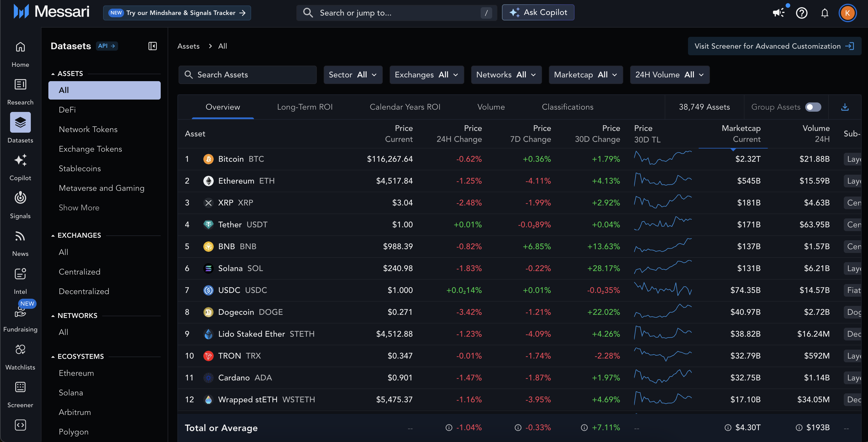
Task: Switch to the Calendar Years ROI tab
Action: click(x=405, y=107)
